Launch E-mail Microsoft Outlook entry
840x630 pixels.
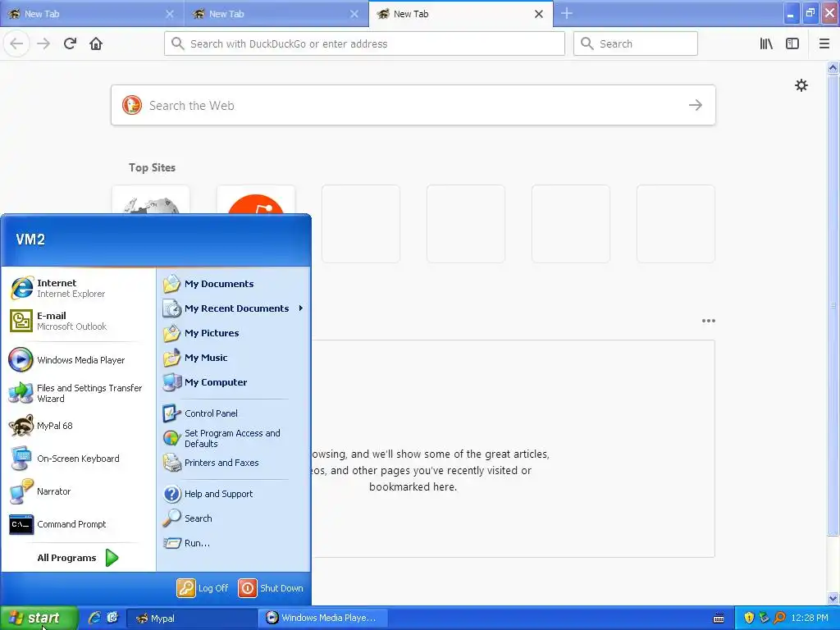coord(78,321)
